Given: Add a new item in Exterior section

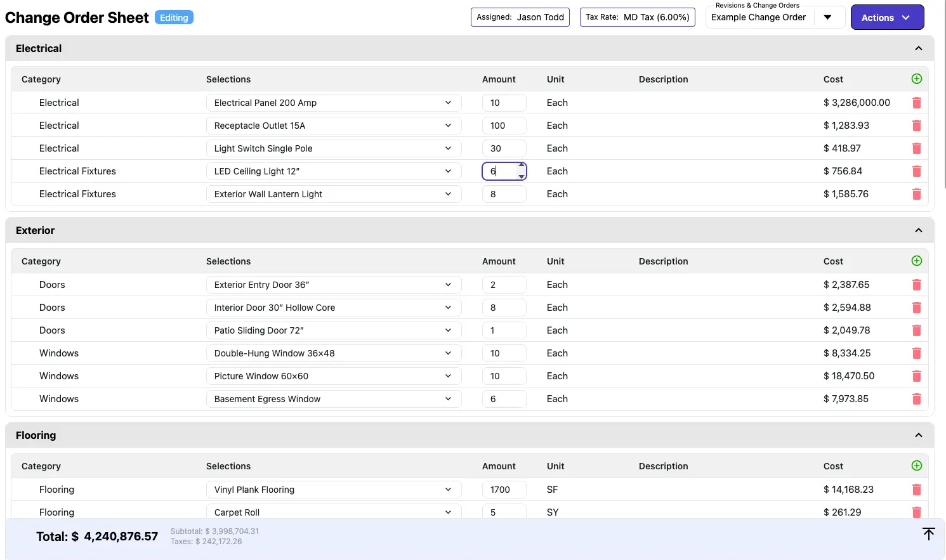Looking at the screenshot, I should tap(916, 261).
